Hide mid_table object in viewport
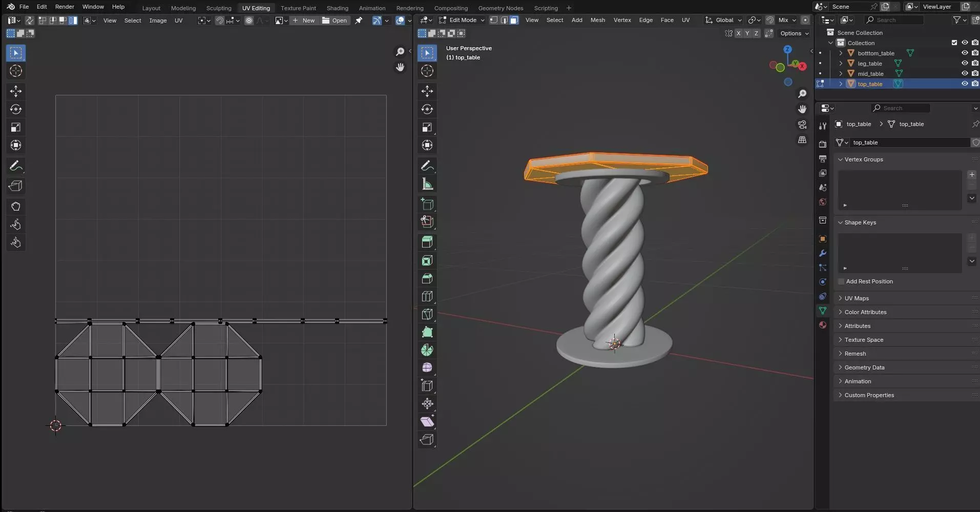This screenshot has width=980, height=512. 965,73
